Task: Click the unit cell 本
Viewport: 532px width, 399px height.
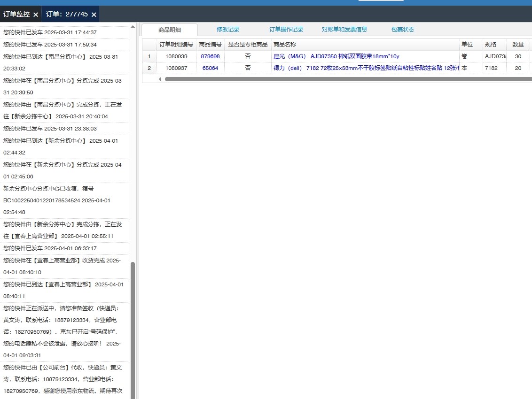Action: point(471,68)
